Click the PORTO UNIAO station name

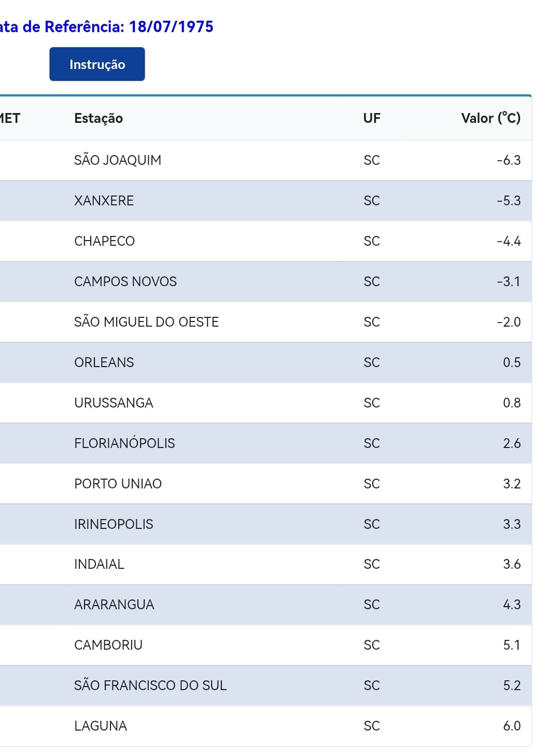[x=118, y=484]
